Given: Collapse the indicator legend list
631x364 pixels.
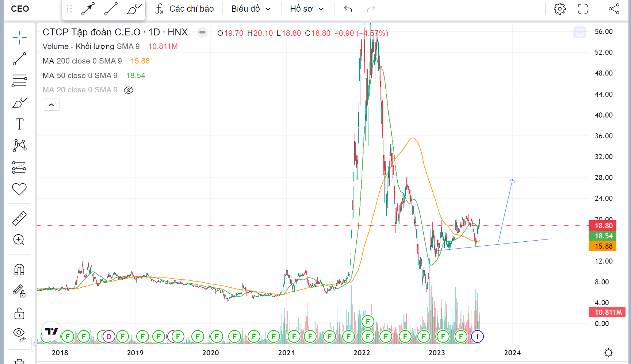Looking at the screenshot, I should (51, 105).
